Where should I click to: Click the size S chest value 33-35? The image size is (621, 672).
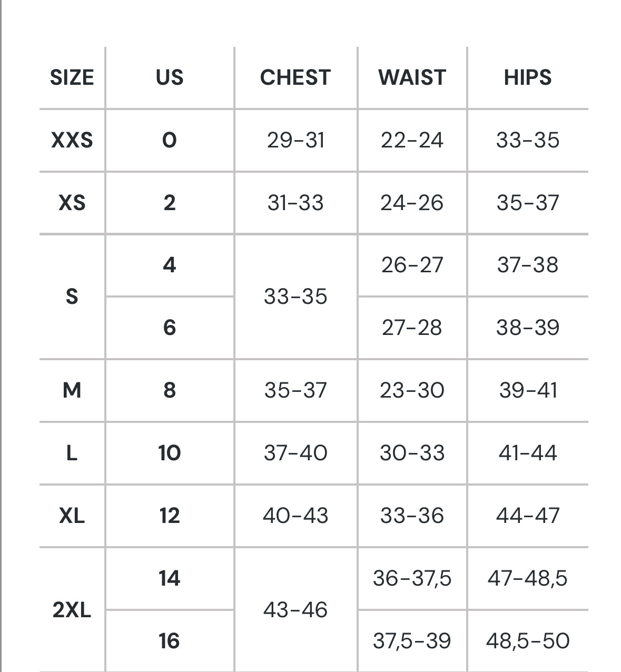[295, 297]
